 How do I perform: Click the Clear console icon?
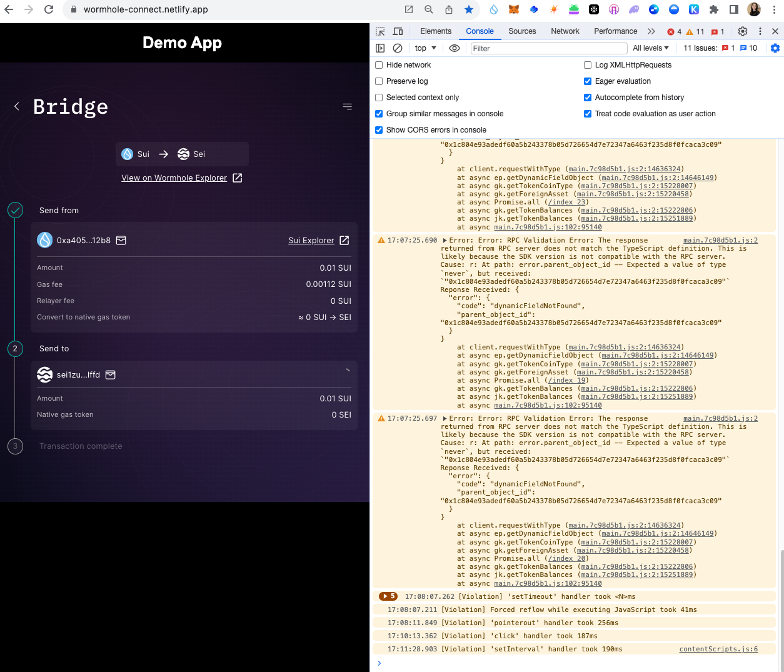pos(398,48)
